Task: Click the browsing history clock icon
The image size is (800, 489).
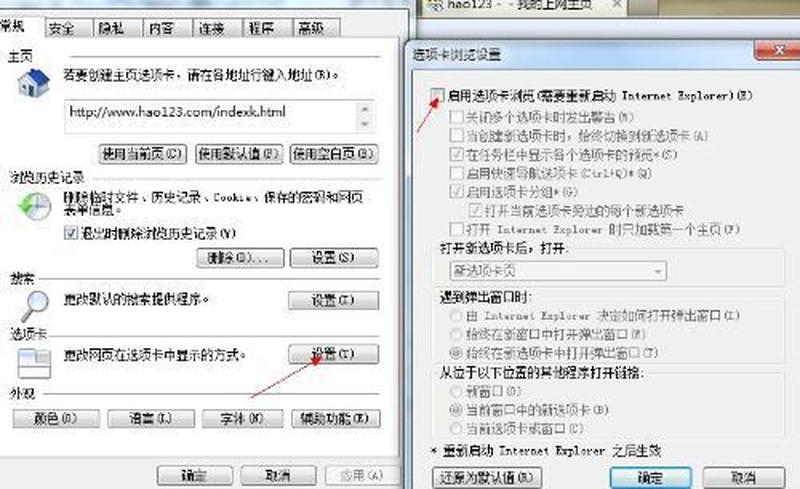Action: click(35, 206)
